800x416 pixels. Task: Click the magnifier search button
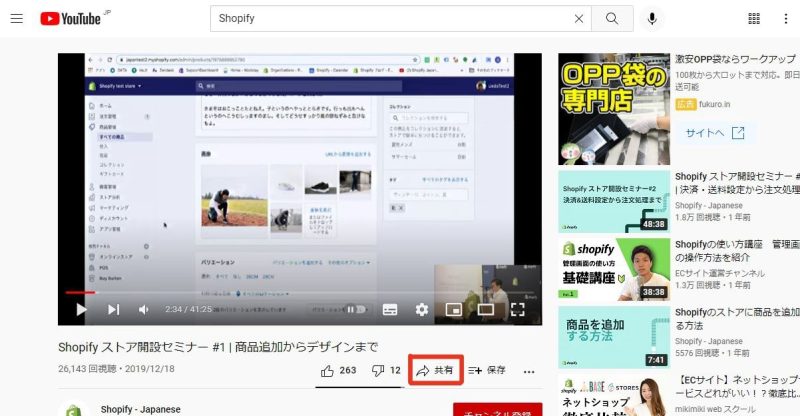tap(612, 19)
